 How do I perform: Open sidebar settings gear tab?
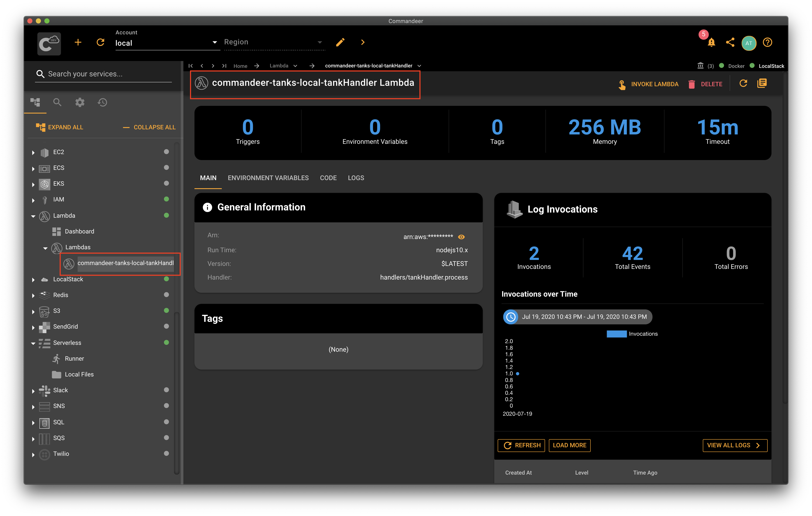point(80,102)
